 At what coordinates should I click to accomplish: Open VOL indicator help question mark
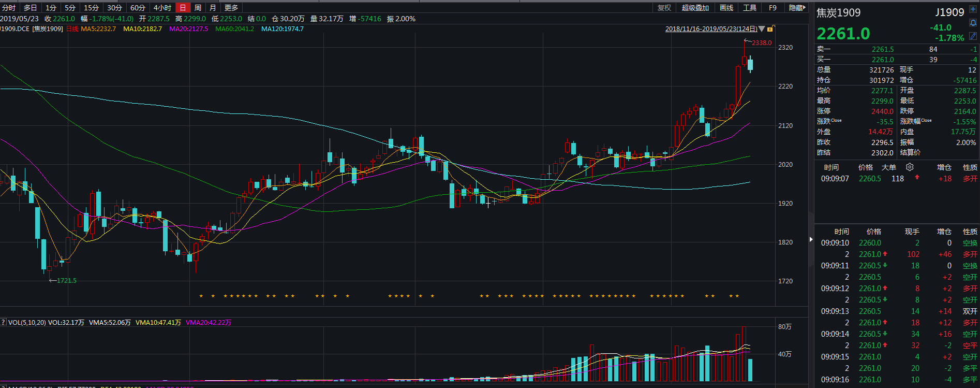coord(3,322)
